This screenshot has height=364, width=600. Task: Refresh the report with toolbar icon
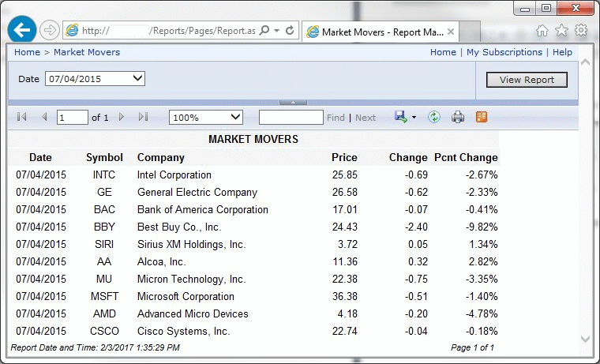433,117
